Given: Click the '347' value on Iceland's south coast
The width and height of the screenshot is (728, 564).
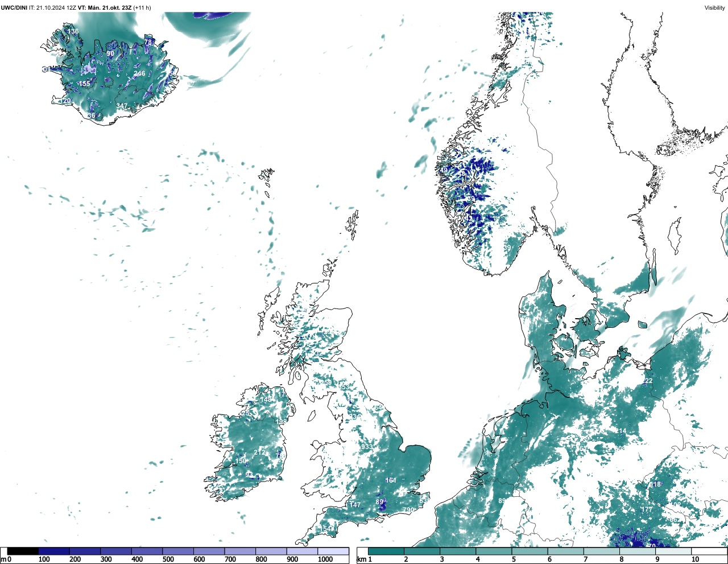Looking at the screenshot, I should 122,106.
